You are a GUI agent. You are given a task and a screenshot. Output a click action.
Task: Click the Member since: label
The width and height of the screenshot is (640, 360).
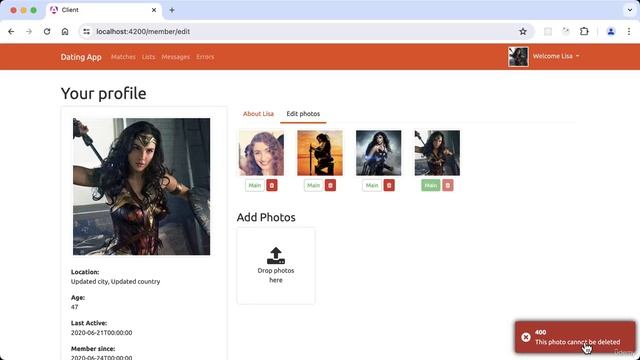click(x=93, y=349)
